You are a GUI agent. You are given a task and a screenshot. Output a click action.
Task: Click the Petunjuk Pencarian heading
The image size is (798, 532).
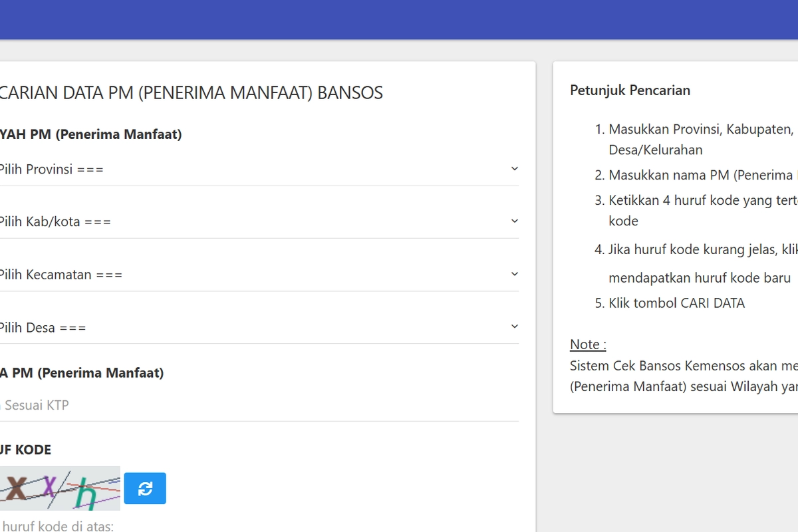(x=630, y=90)
